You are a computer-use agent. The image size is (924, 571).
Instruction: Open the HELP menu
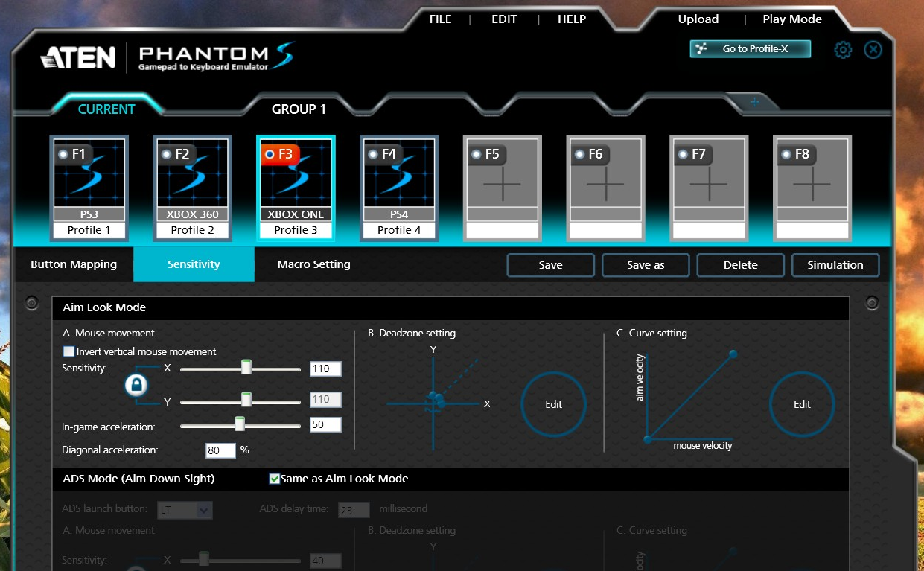click(572, 19)
